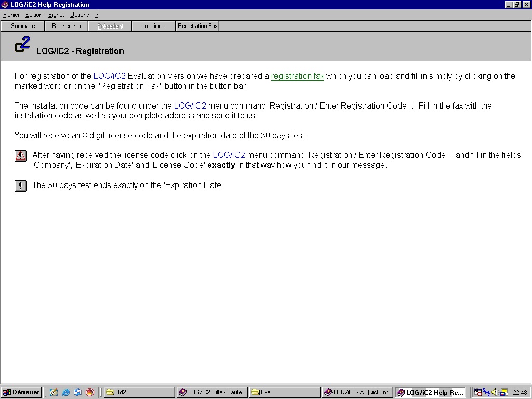The image size is (532, 399).
Task: Click the exclamation mark note icon
Action: tap(21, 186)
